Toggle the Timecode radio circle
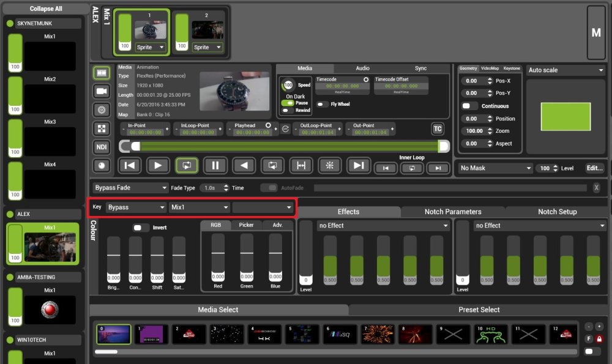 (366, 79)
